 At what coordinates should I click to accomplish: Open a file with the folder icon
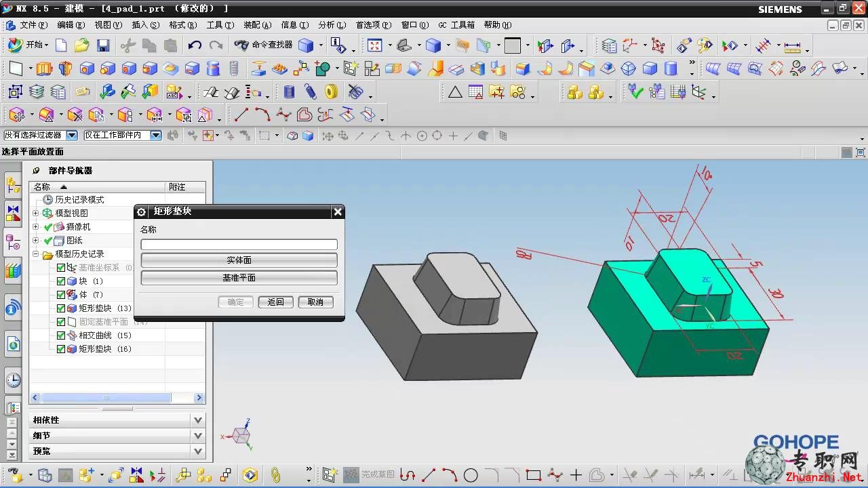click(x=81, y=45)
